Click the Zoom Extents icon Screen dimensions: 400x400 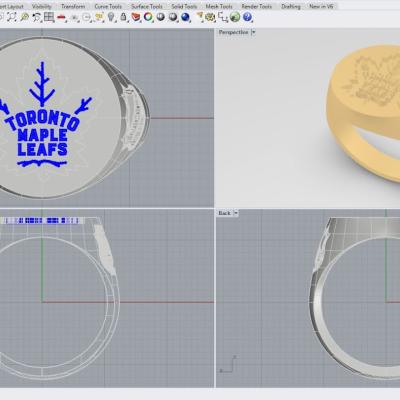pos(12,17)
